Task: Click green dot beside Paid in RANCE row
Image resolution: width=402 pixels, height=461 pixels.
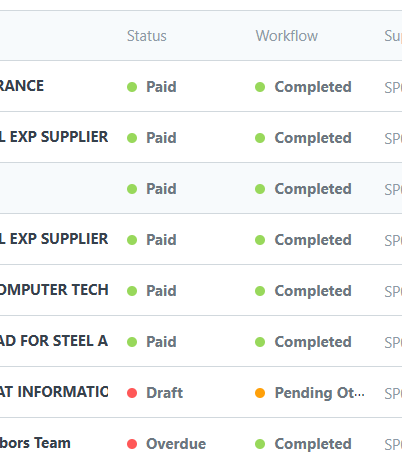Action: (132, 87)
